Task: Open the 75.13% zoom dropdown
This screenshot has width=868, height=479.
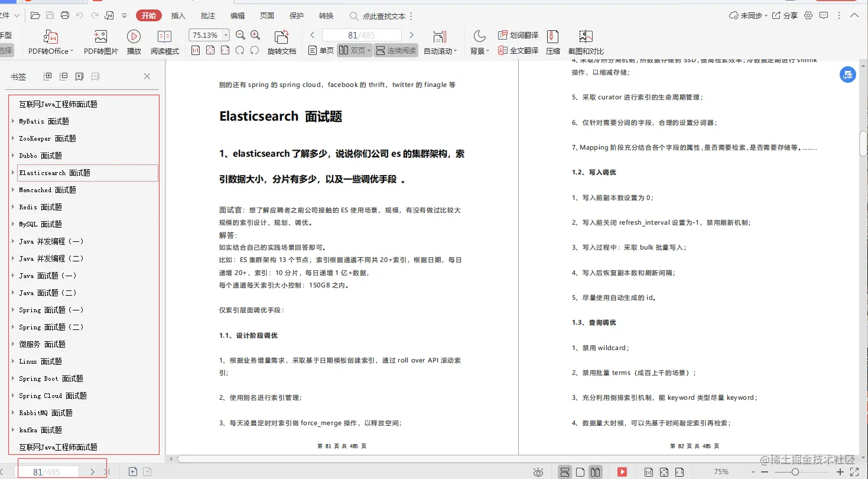Action: (x=226, y=35)
